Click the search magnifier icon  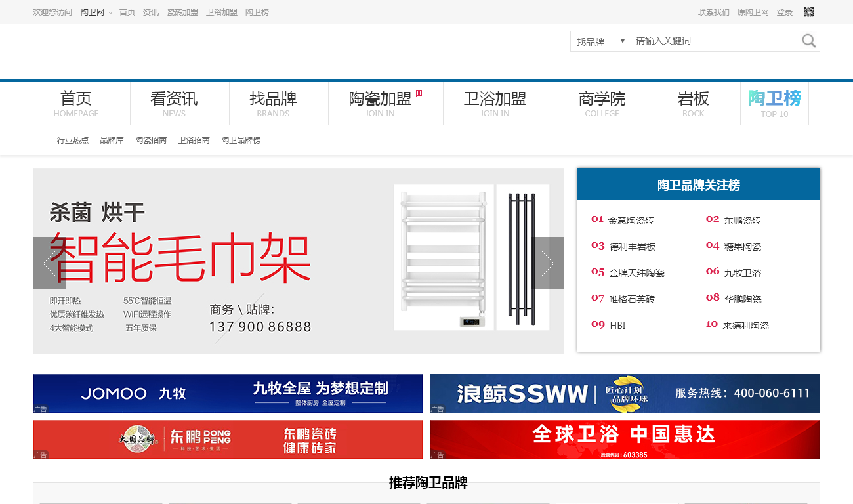tap(808, 41)
